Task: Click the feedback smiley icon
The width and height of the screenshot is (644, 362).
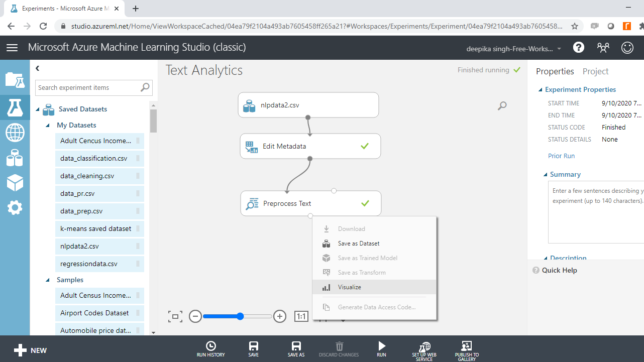Action: 627,48
